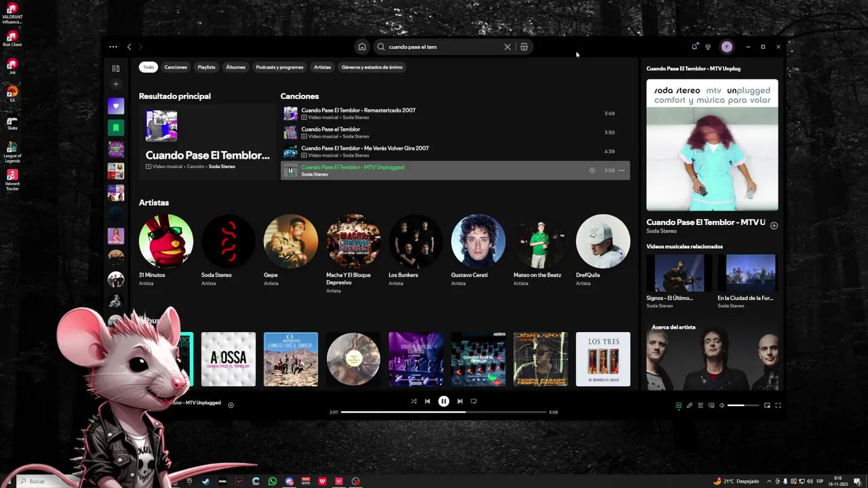Show lyrics with the microphone icon
The width and height of the screenshot is (868, 488).
[x=690, y=405]
